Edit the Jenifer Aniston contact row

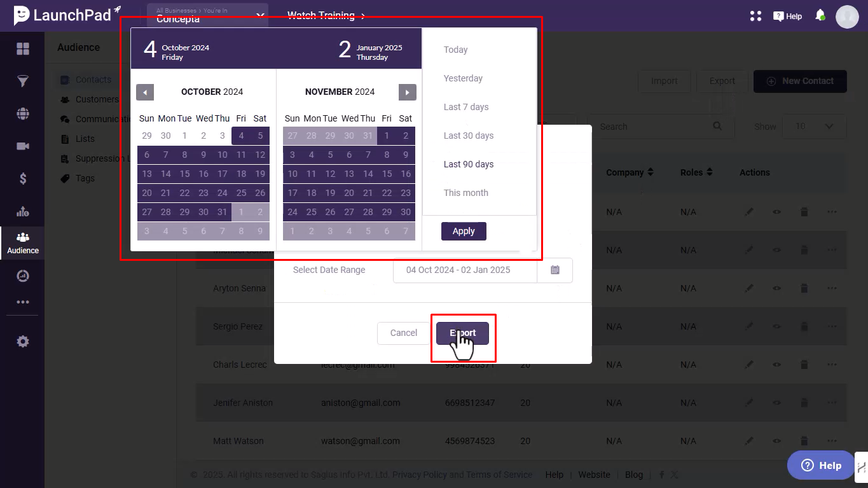coord(749,403)
